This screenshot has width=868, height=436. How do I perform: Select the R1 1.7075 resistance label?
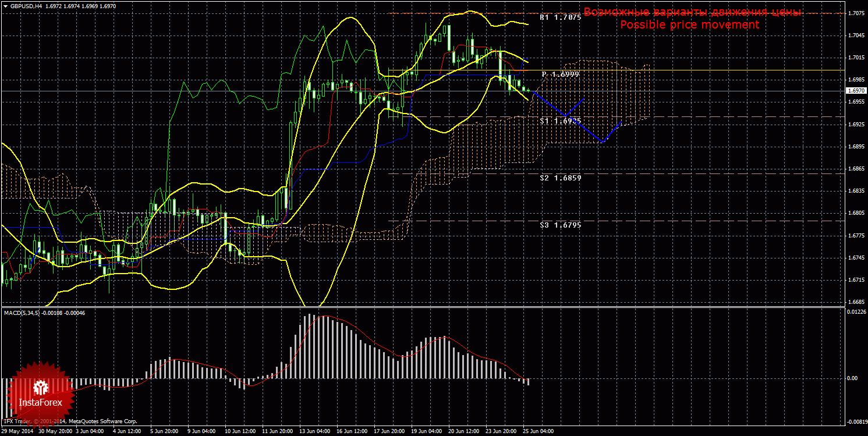[560, 17]
